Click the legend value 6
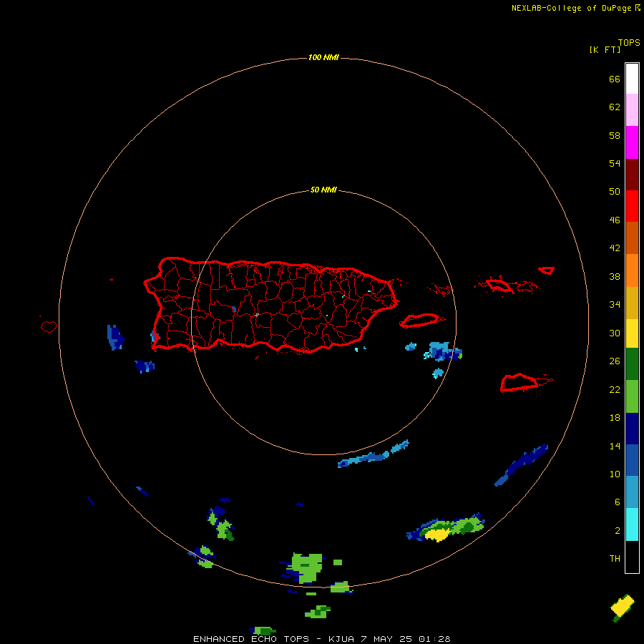The image size is (644, 644). coord(617,502)
